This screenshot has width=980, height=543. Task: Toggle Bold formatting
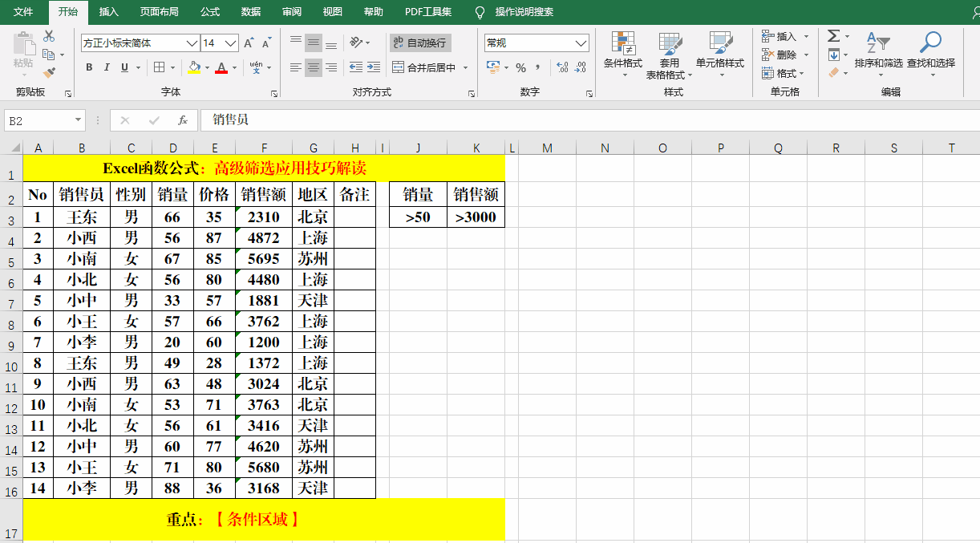tap(89, 67)
